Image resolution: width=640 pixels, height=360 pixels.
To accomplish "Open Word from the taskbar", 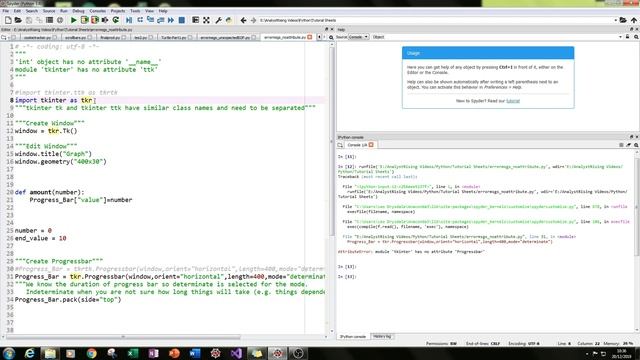I will [x=195, y=353].
